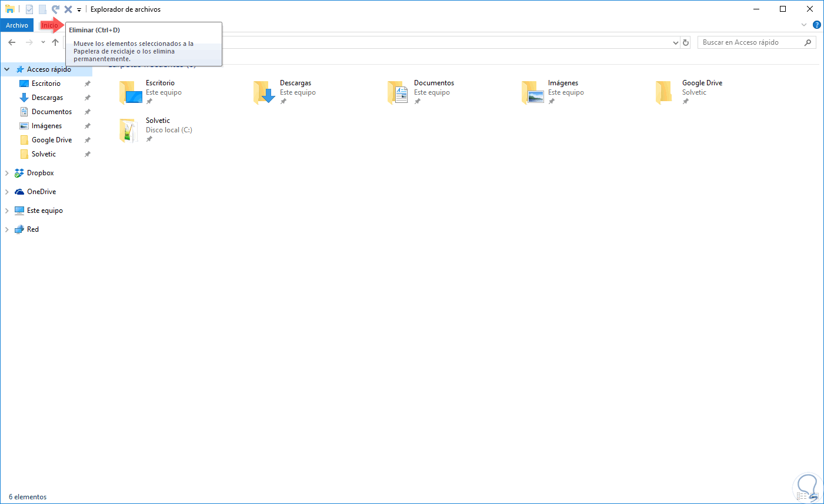The width and height of the screenshot is (824, 504).
Task: Click the Properties icon in quick access toolbar
Action: tap(29, 9)
